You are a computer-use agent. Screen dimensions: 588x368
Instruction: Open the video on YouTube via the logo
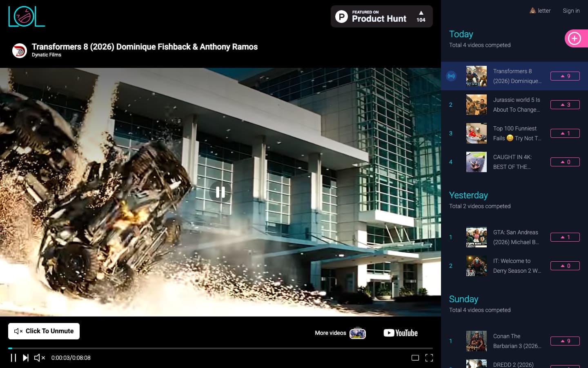(401, 333)
